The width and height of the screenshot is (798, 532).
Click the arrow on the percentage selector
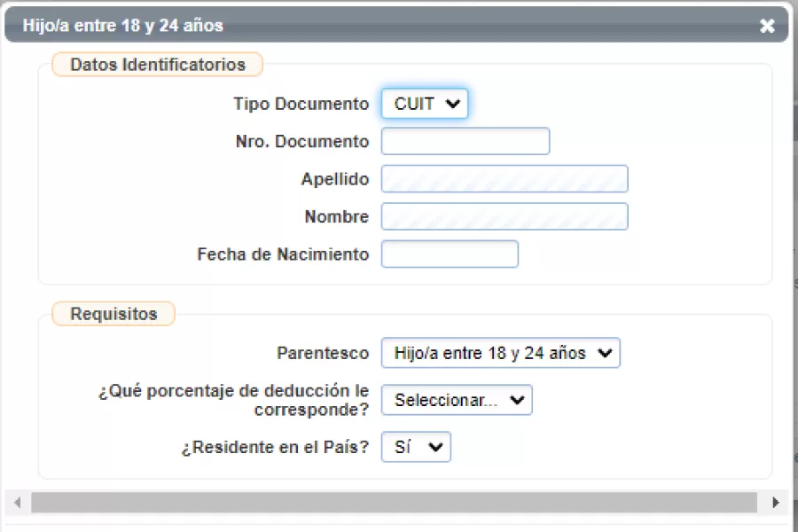point(518,400)
